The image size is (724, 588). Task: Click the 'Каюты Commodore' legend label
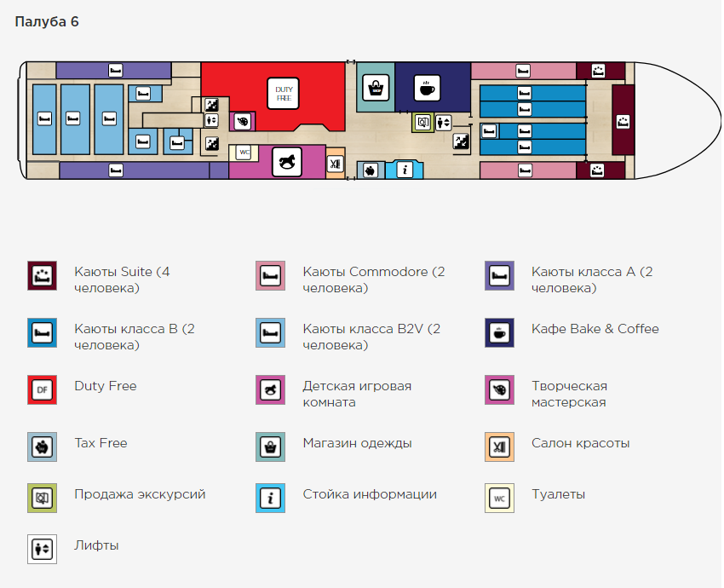click(373, 280)
